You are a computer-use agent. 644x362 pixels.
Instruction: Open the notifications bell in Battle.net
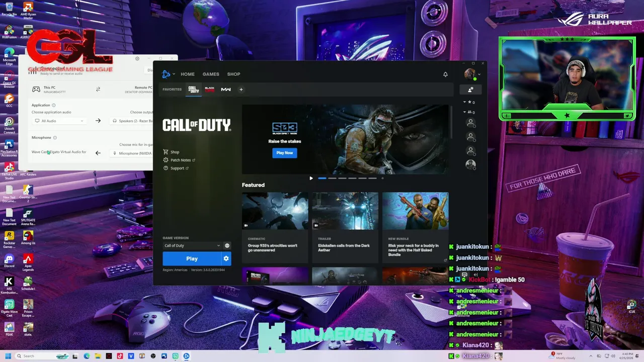[x=445, y=74]
